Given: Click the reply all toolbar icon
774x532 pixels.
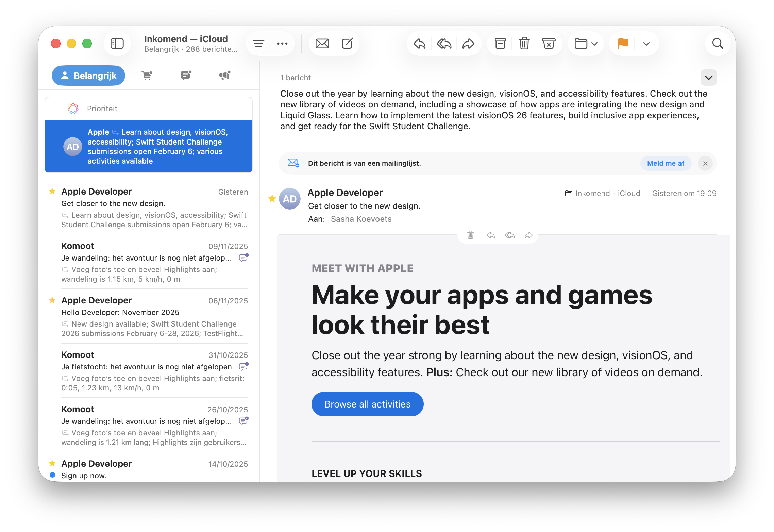Looking at the screenshot, I should point(444,44).
